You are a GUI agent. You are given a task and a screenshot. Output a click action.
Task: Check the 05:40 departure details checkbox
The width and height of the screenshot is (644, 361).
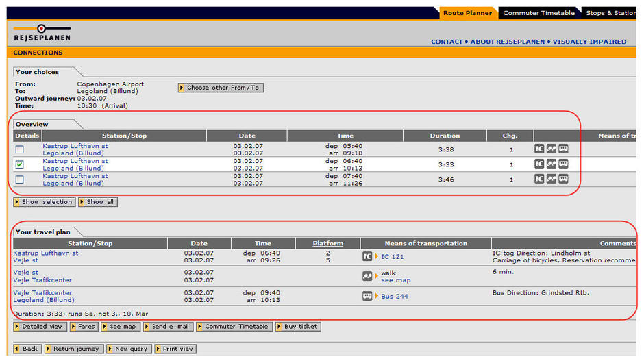tap(19, 149)
